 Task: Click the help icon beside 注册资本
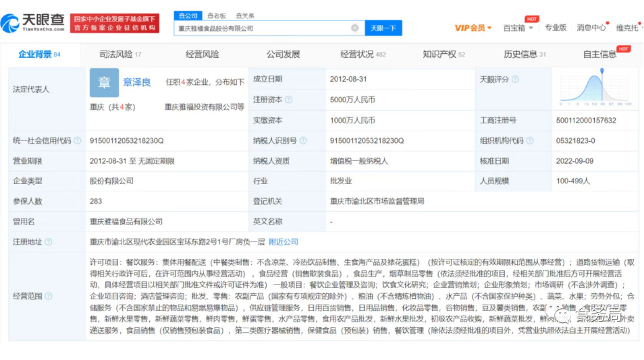click(288, 100)
